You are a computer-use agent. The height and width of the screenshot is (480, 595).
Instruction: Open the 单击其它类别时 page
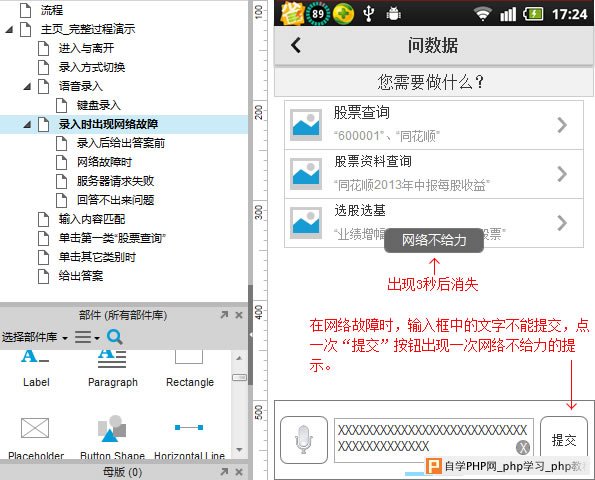point(97,257)
